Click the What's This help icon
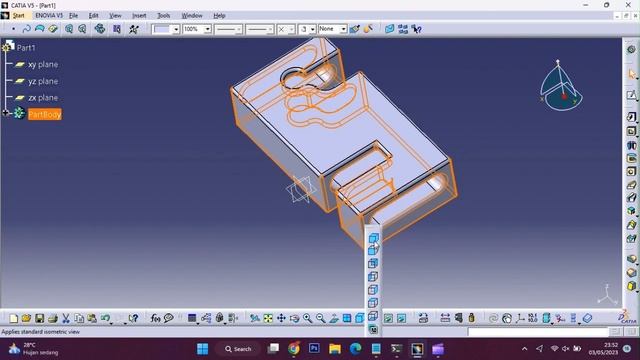640x360 pixels. (133, 318)
